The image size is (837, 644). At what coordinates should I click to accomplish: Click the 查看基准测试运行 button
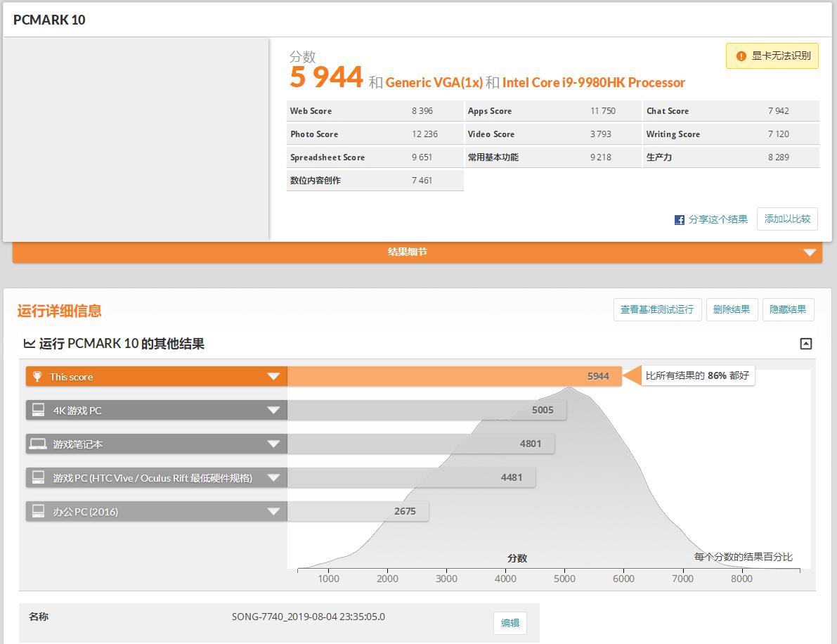[657, 309]
